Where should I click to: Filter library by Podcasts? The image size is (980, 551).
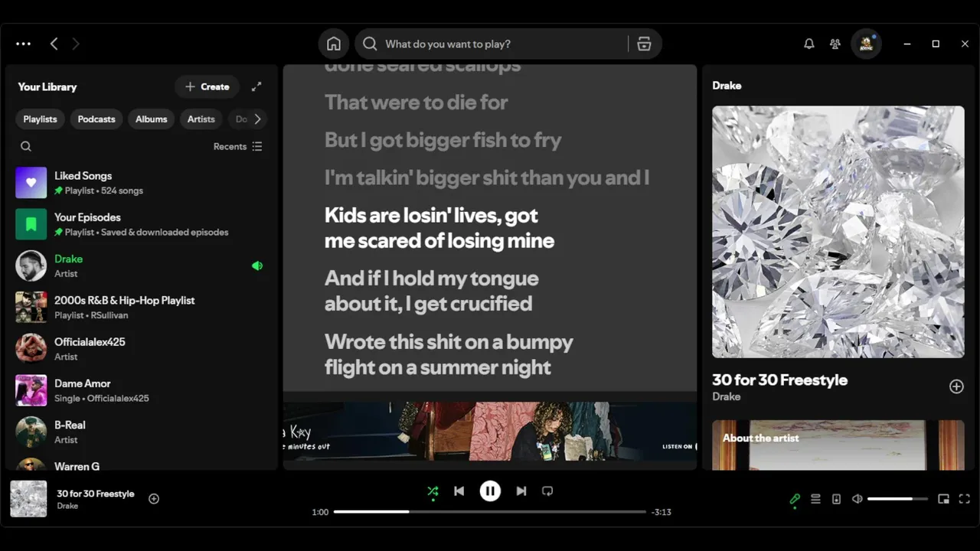[x=96, y=119]
